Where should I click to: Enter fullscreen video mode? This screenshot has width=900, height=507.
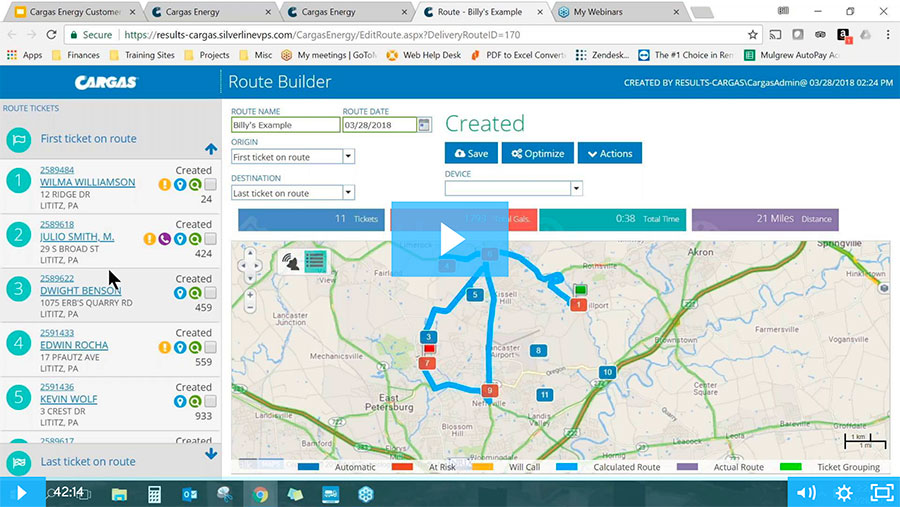click(x=881, y=492)
